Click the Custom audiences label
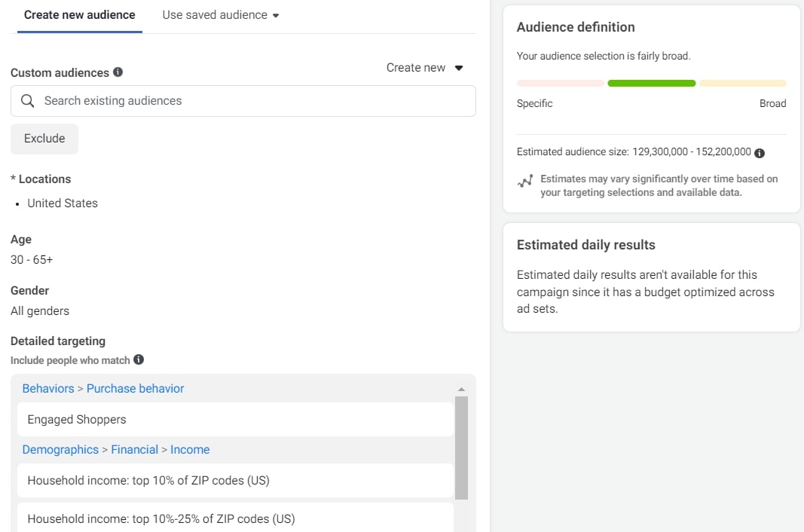 (60, 73)
